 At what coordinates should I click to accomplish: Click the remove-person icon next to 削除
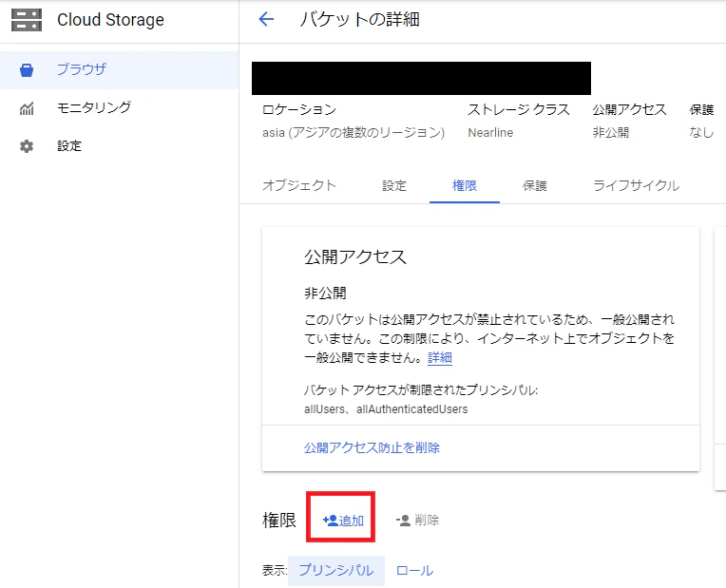[403, 521]
